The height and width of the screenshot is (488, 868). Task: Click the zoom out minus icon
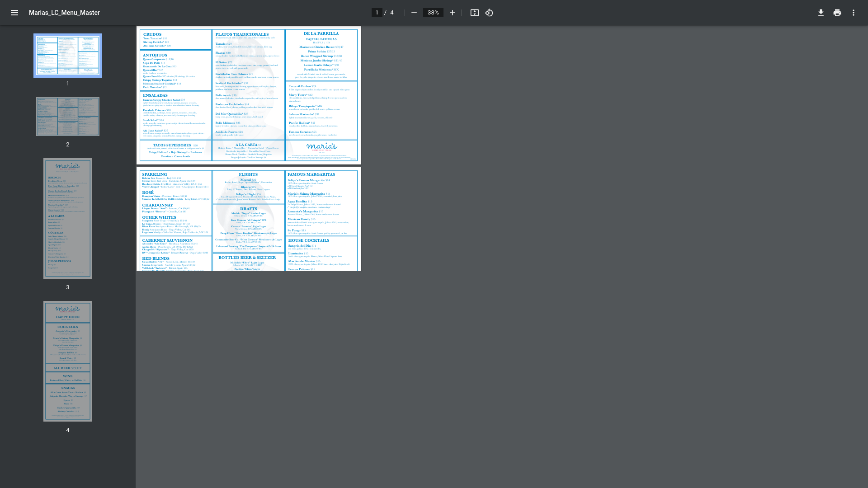pos(414,13)
